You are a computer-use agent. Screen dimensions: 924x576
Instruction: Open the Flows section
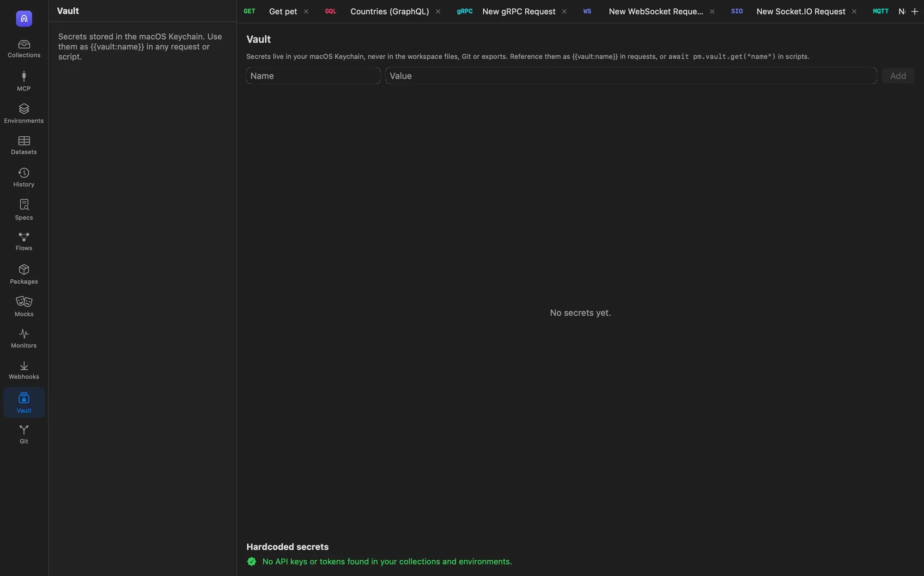pyautogui.click(x=24, y=242)
